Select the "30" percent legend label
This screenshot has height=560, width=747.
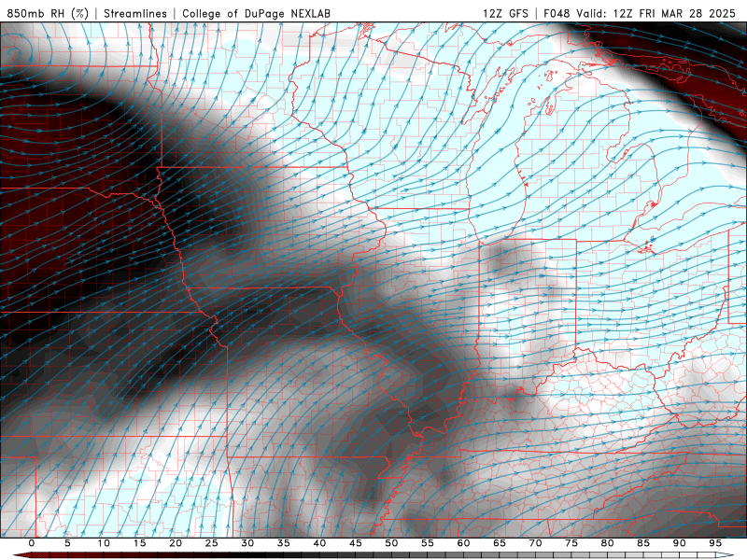click(x=247, y=543)
